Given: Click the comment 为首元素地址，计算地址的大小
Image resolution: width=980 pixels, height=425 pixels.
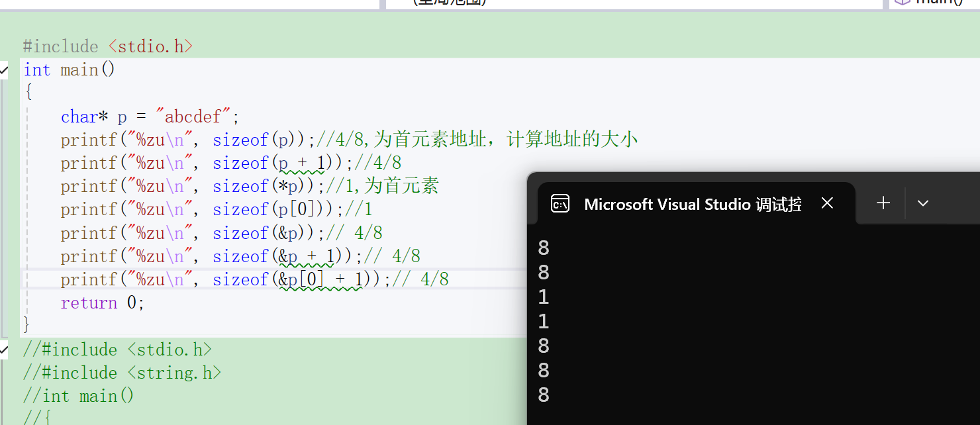Looking at the screenshot, I should point(505,140).
